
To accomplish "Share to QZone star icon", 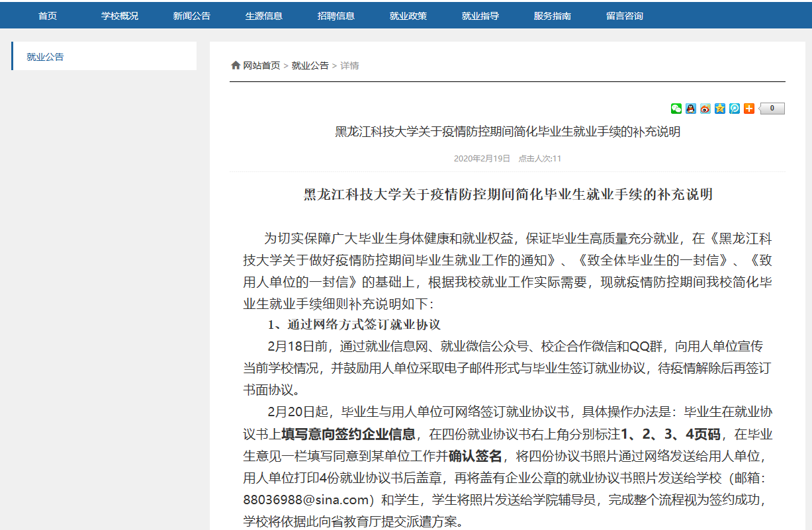I will 719,109.
